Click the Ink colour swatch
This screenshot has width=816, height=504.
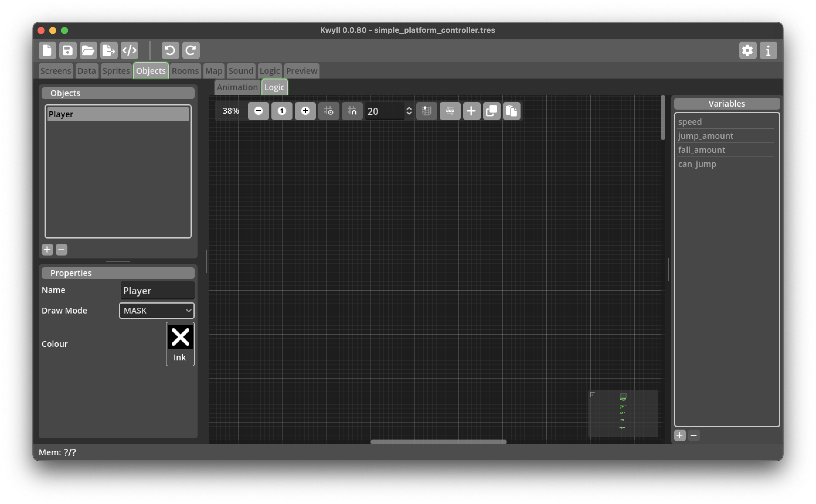point(180,344)
